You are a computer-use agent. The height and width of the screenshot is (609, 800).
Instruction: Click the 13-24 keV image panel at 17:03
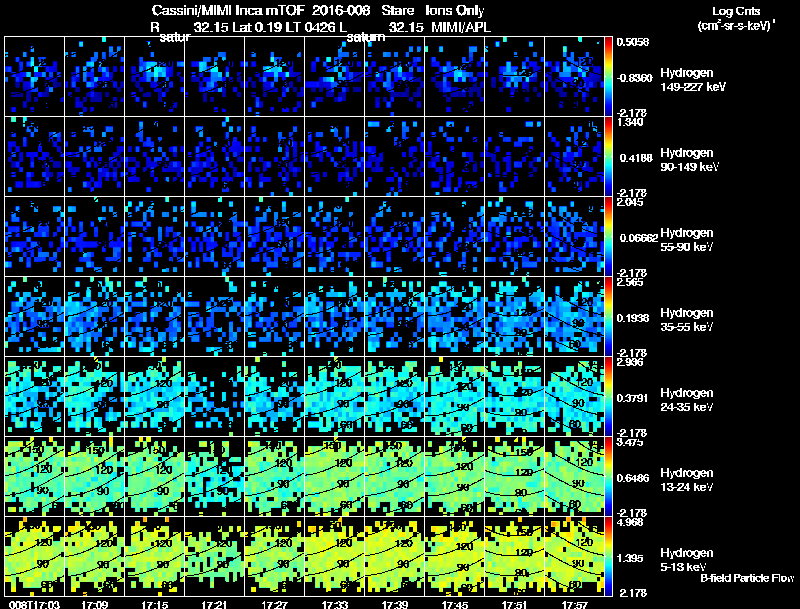tap(34, 476)
